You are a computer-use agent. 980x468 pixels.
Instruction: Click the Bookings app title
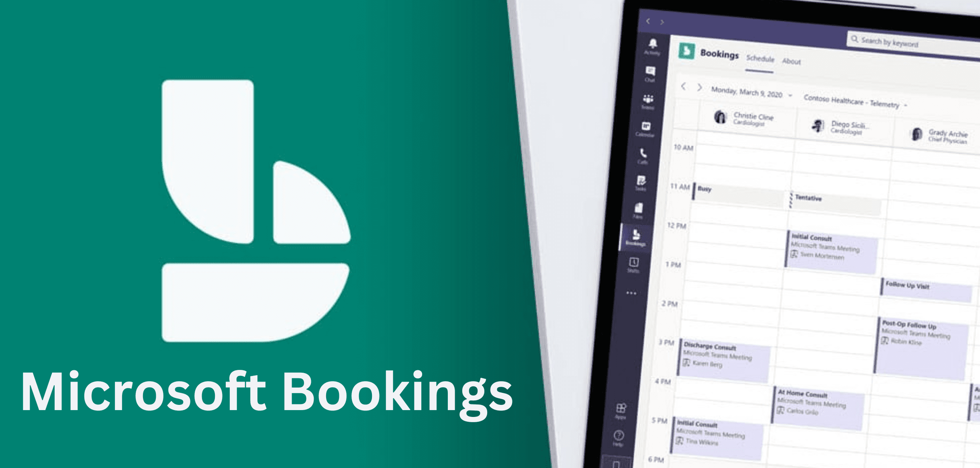[719, 53]
